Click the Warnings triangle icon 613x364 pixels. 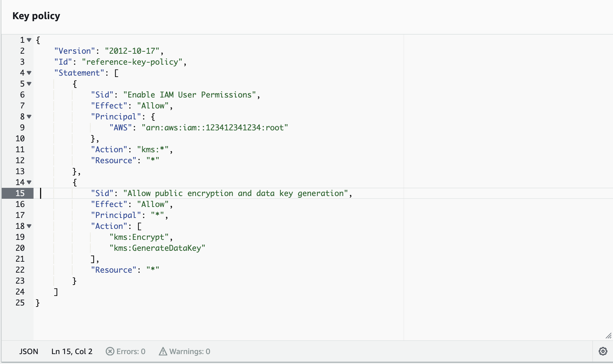tap(163, 351)
